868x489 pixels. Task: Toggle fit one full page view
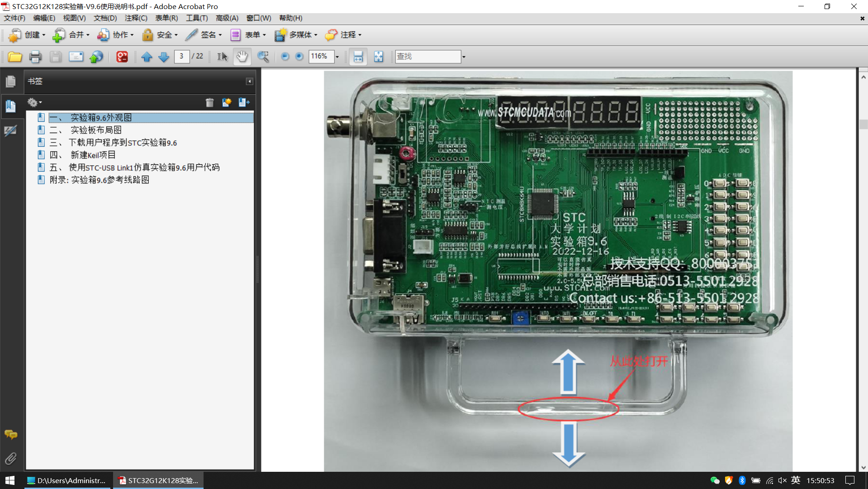(379, 57)
